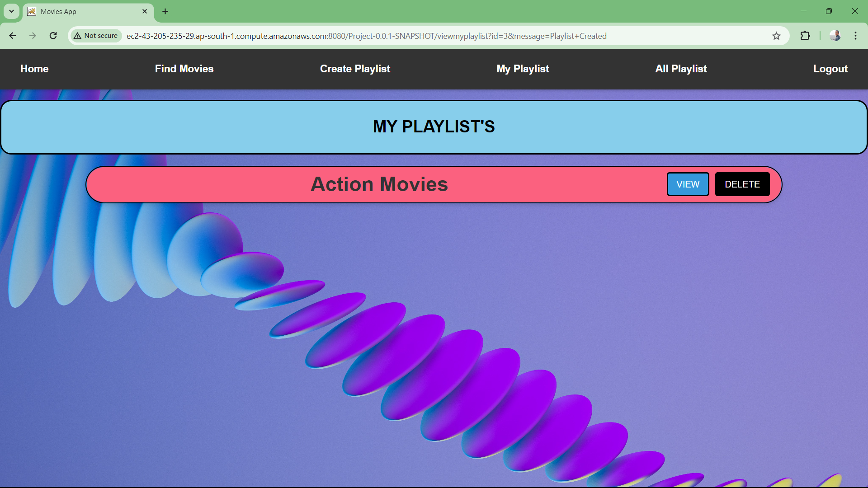Viewport: 868px width, 488px height.
Task: Open All Playlist page
Action: 681,69
